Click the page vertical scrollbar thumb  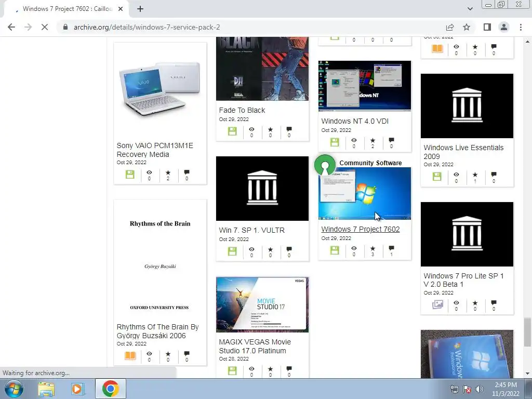click(x=527, y=332)
